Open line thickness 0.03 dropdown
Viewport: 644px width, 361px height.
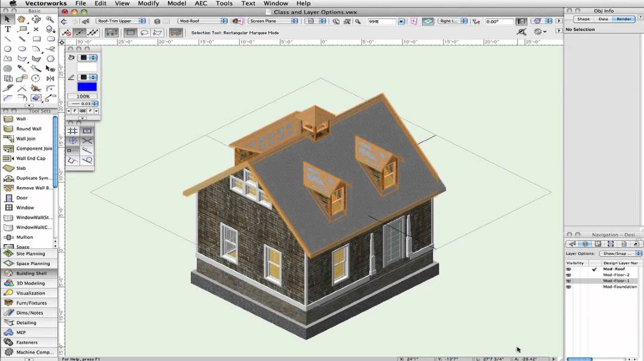(82, 104)
